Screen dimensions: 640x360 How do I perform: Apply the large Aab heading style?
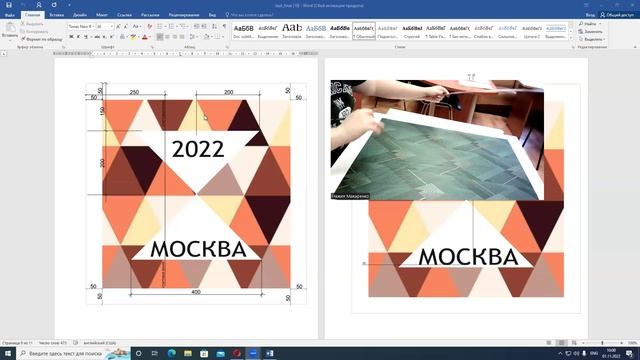pos(292,31)
